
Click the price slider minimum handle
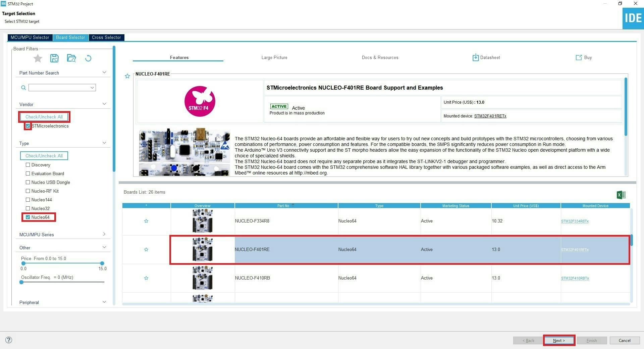click(x=23, y=263)
